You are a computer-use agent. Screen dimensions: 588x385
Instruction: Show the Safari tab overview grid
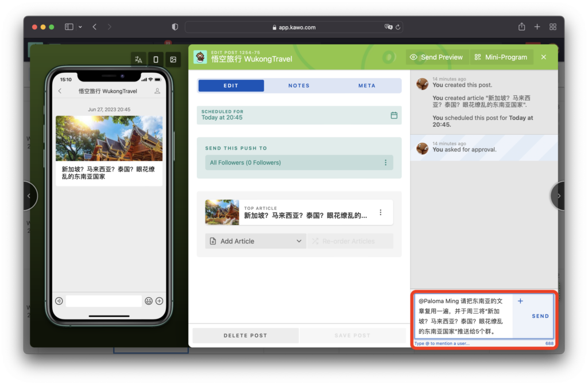(x=553, y=27)
